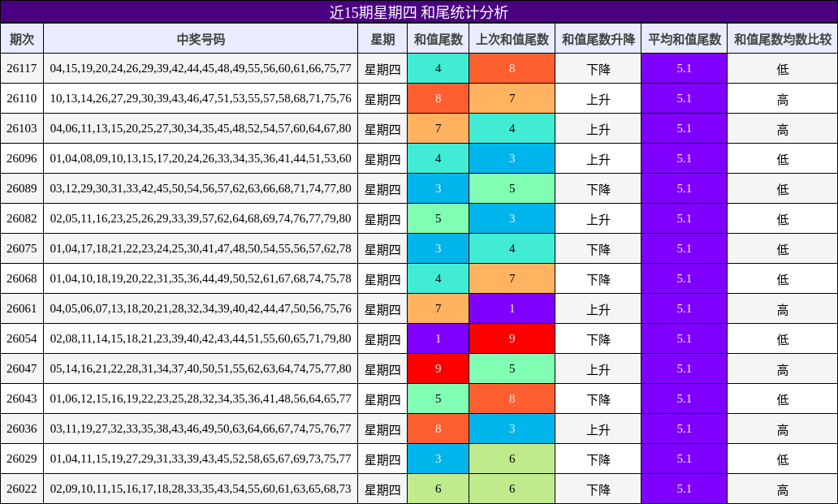
Task: Select issue number 26103
Action: pos(22,129)
